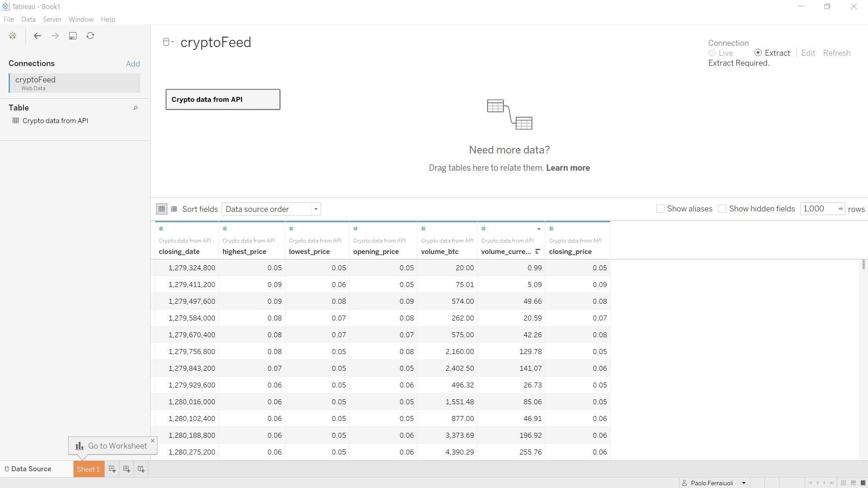
Task: Add a new story icon
Action: tap(141, 469)
